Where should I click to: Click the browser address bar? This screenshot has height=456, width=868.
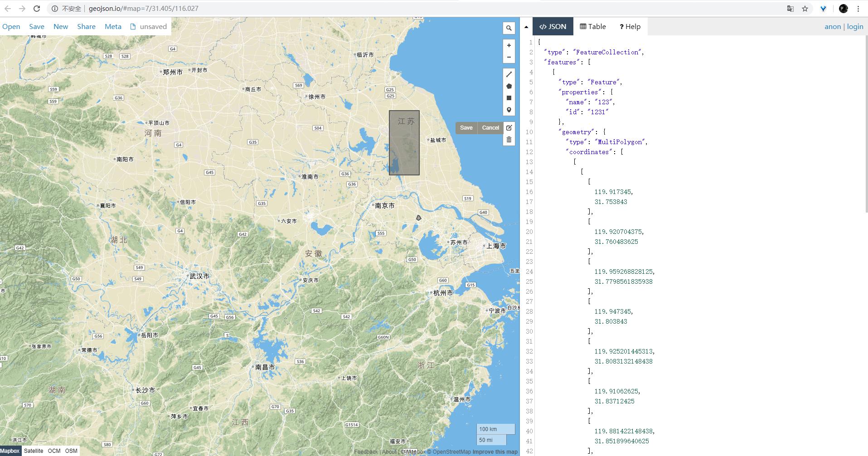181,8
